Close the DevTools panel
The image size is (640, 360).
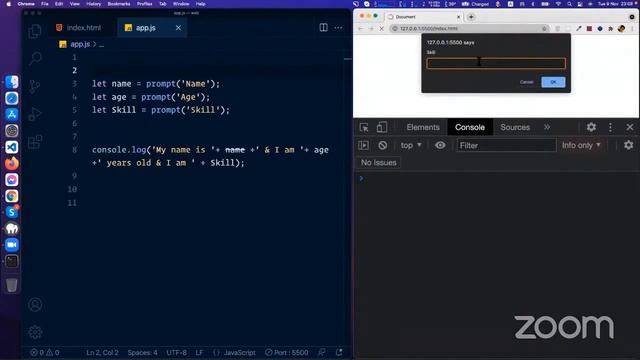point(630,127)
